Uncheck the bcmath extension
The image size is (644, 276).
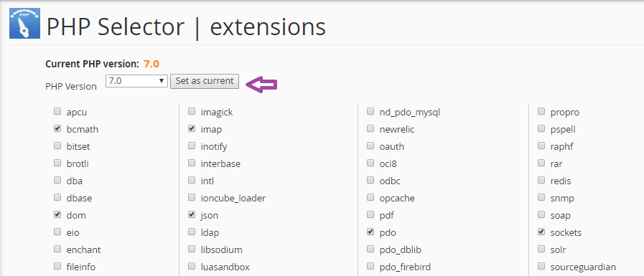tap(57, 129)
